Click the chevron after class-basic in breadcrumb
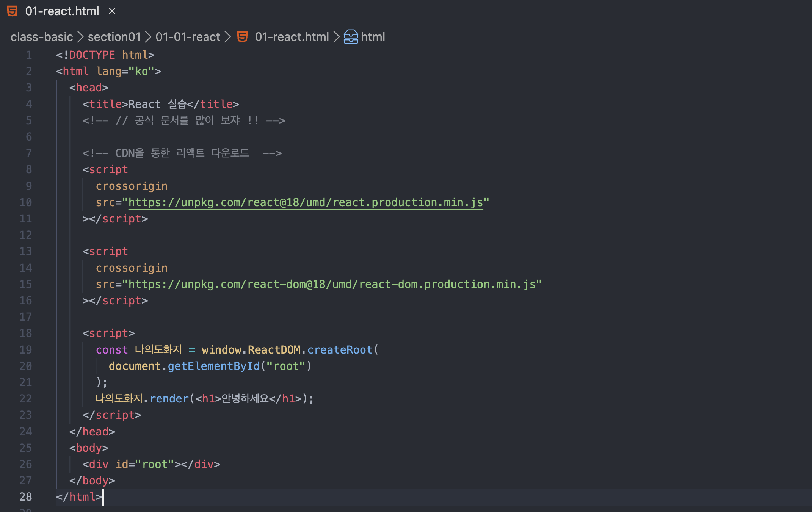This screenshot has width=812, height=512. coord(80,37)
